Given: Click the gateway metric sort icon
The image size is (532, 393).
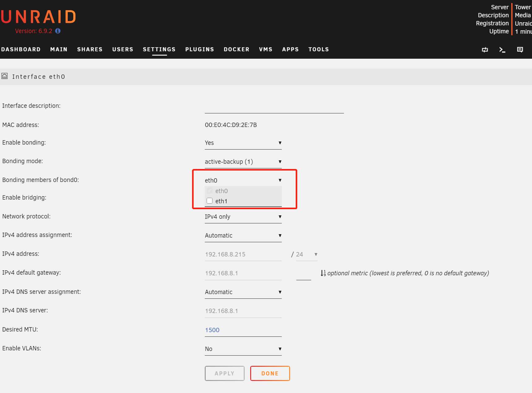Looking at the screenshot, I should coord(323,273).
